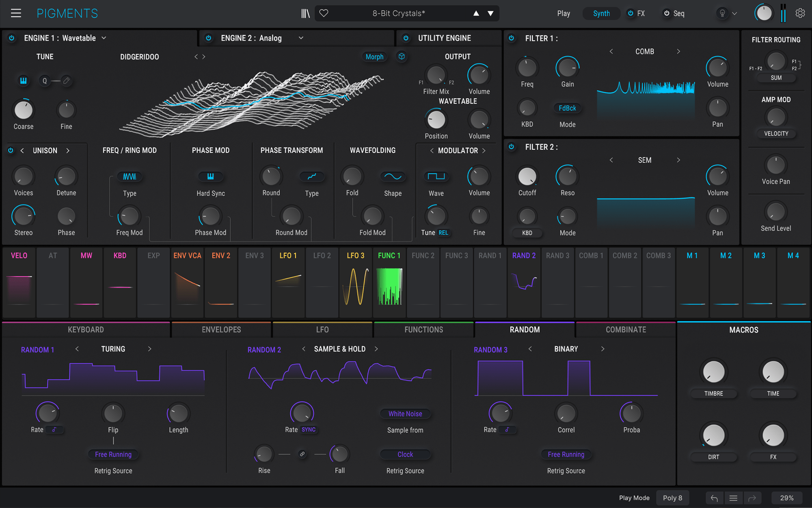Open the preset library browser
Viewport: 812px width, 508px height.
coord(305,13)
